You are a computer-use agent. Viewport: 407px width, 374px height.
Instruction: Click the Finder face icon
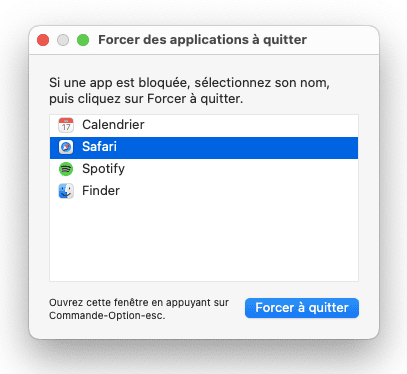click(x=66, y=191)
